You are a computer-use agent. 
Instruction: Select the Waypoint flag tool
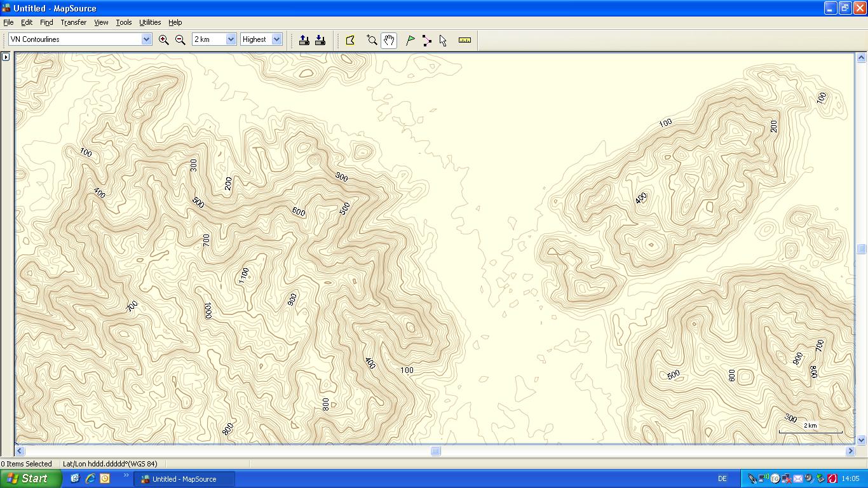point(410,40)
